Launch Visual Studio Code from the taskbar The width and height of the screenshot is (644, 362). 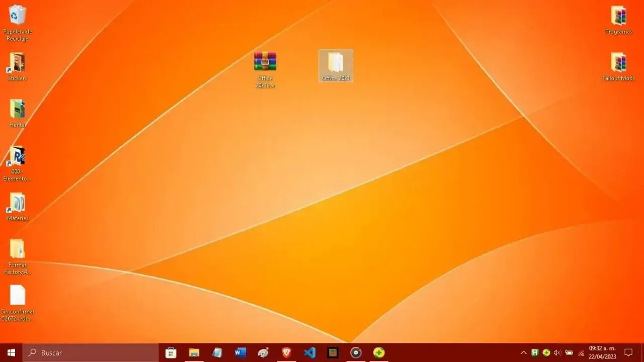click(x=309, y=352)
